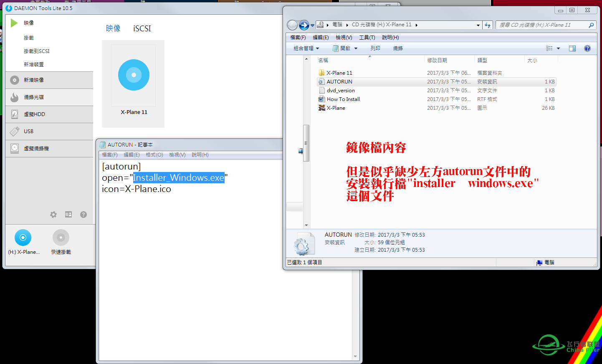Screen dimensions: 602x364
Task: Click the refresh button beside the address bar
Action: point(488,25)
